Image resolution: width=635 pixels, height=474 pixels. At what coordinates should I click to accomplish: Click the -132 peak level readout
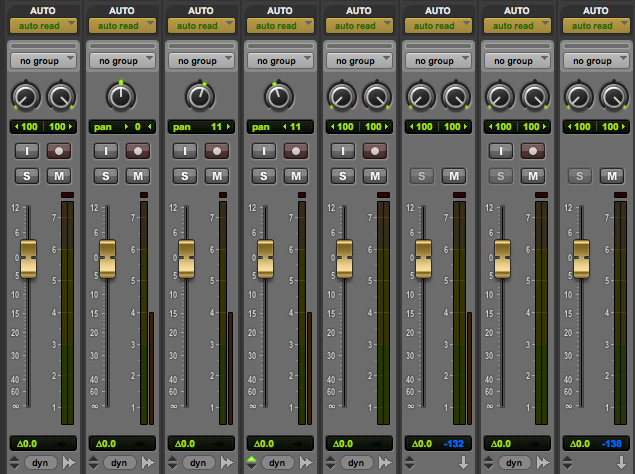[x=454, y=444]
